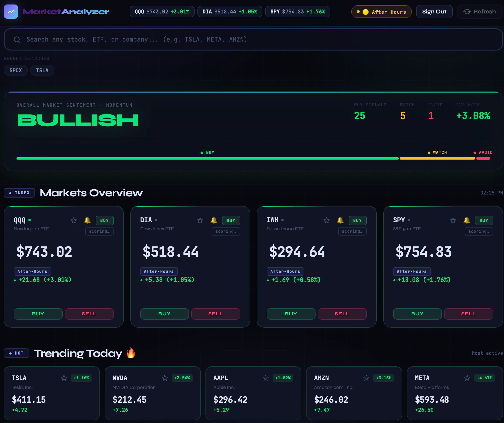Screen dimensions: 504x423
Task: Click the META +4.67% change badge
Action: click(485, 378)
